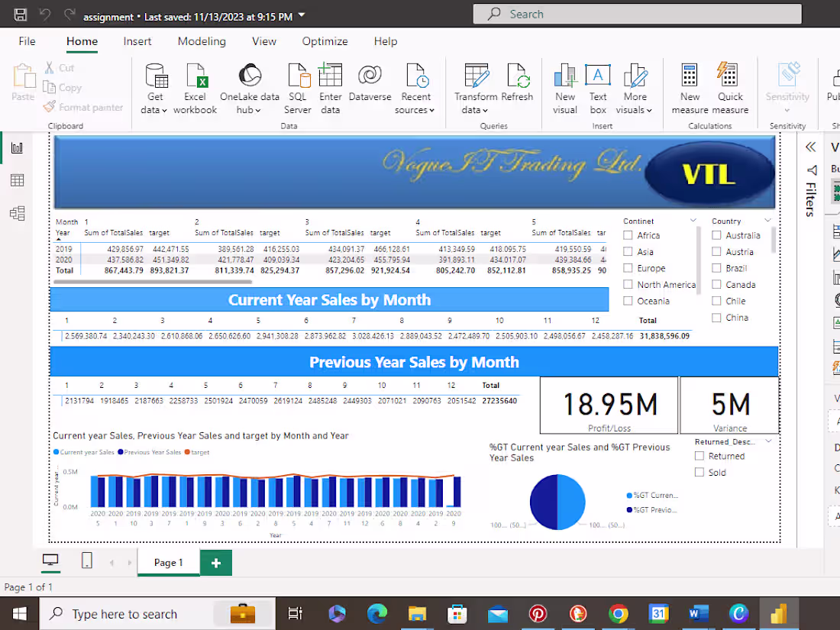Screen dimensions: 840x630
Task: Open the Last saved dropdown in title bar
Action: [299, 15]
